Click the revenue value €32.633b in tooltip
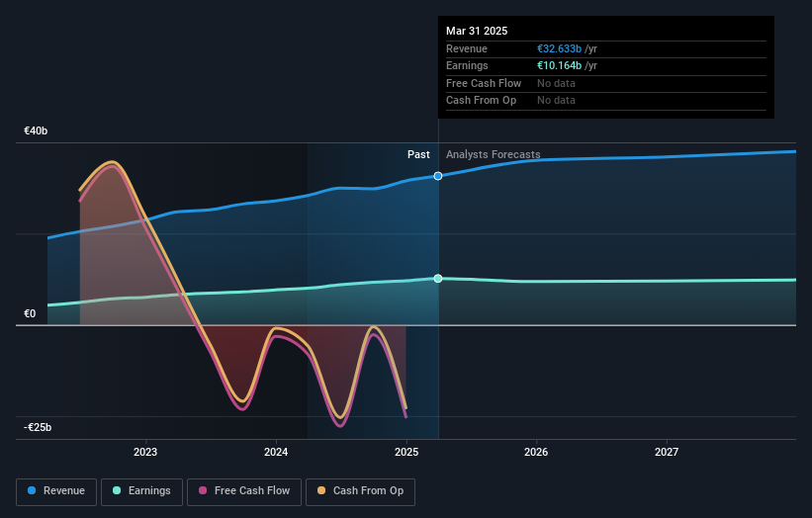The image size is (812, 518). 559,48
